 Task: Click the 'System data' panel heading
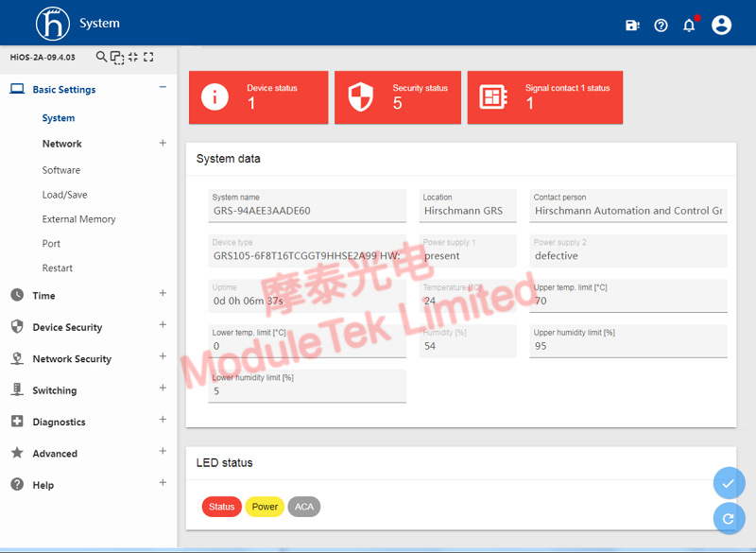[x=229, y=159]
